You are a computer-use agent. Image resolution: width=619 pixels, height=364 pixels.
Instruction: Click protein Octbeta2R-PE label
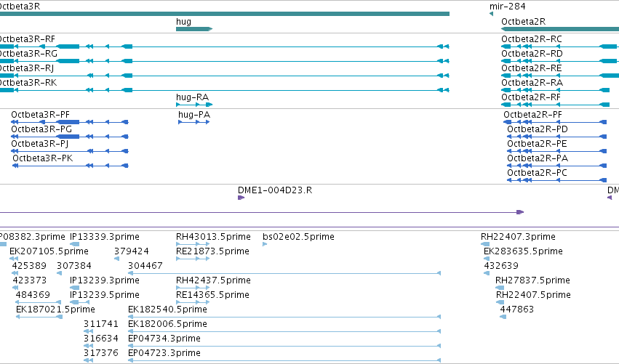(537, 144)
